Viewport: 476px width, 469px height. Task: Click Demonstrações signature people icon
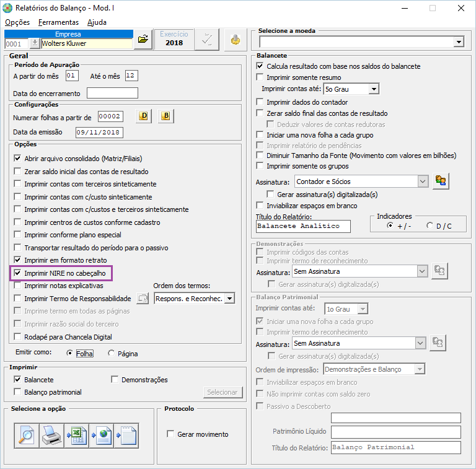[x=439, y=271]
